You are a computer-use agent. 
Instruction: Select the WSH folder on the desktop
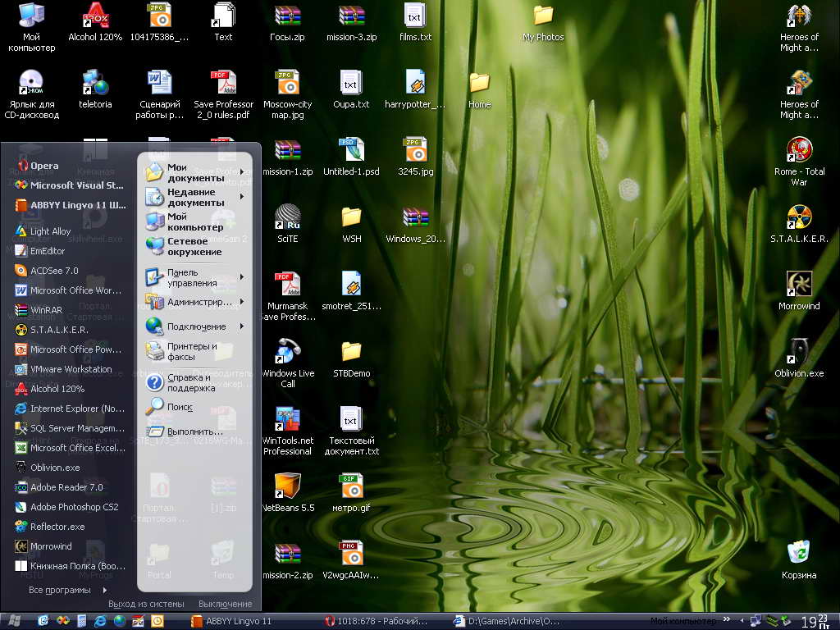(x=351, y=224)
